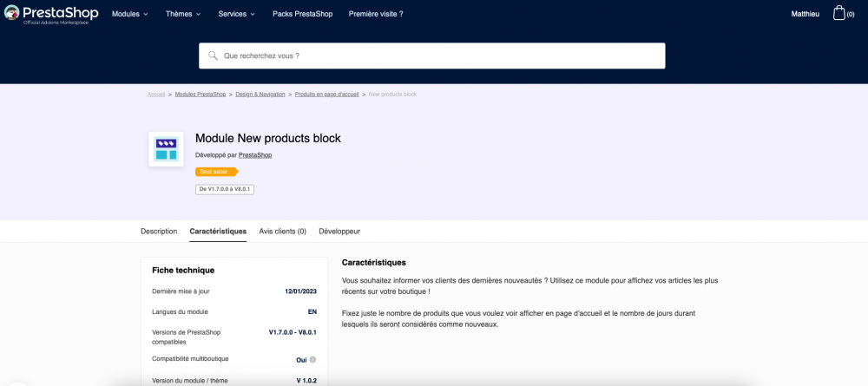Image resolution: width=868 pixels, height=386 pixels.
Task: Click the Best seller badge
Action: 216,172
